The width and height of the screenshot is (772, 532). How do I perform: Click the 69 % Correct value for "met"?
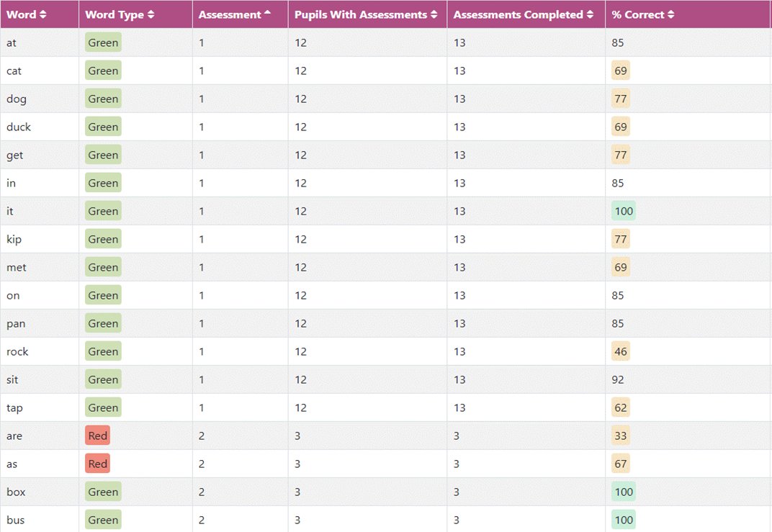(621, 267)
